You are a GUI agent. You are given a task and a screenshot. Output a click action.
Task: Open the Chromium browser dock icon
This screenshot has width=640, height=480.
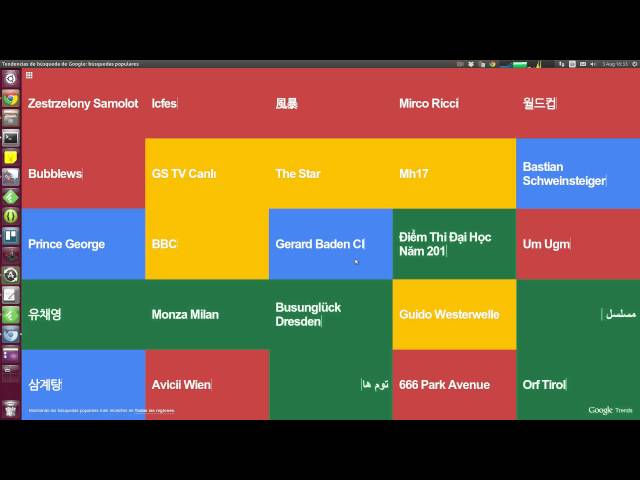11,334
